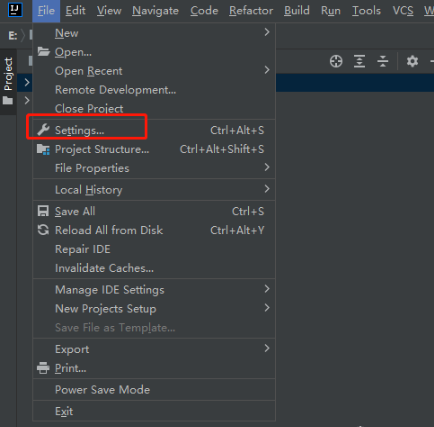The height and width of the screenshot is (427, 434).
Task: Click the wrench icon next to Settings
Action: 43,130
